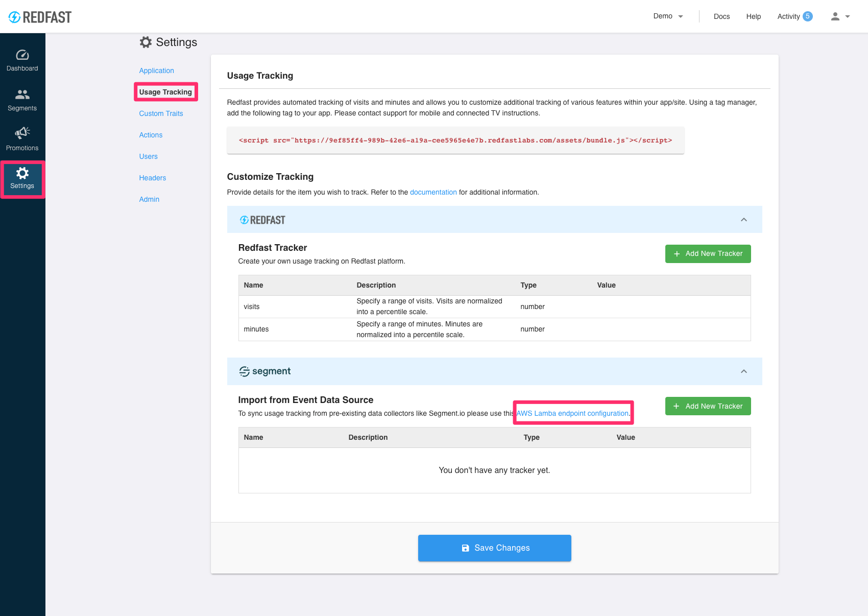Click the minutes description text
This screenshot has height=616, width=868.
pyautogui.click(x=420, y=329)
